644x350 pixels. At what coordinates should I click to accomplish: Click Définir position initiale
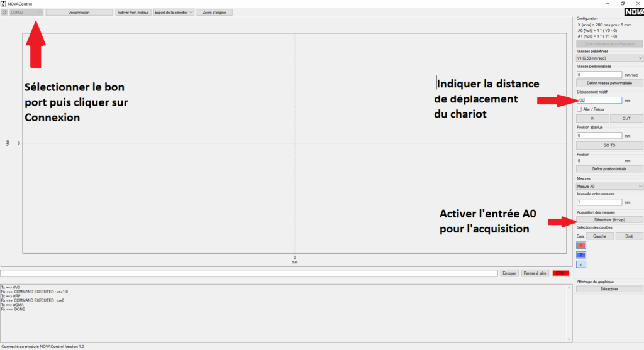(x=609, y=169)
